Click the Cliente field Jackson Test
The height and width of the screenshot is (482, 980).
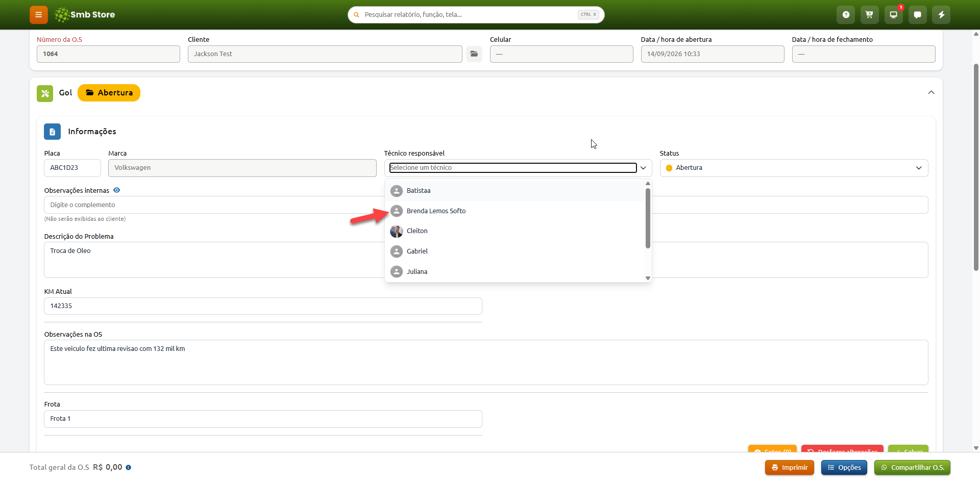pyautogui.click(x=325, y=54)
